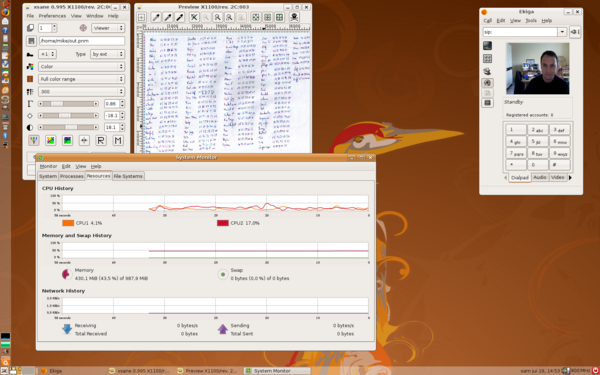Click the Swap green color indicator
The height and width of the screenshot is (375, 600).
[223, 274]
